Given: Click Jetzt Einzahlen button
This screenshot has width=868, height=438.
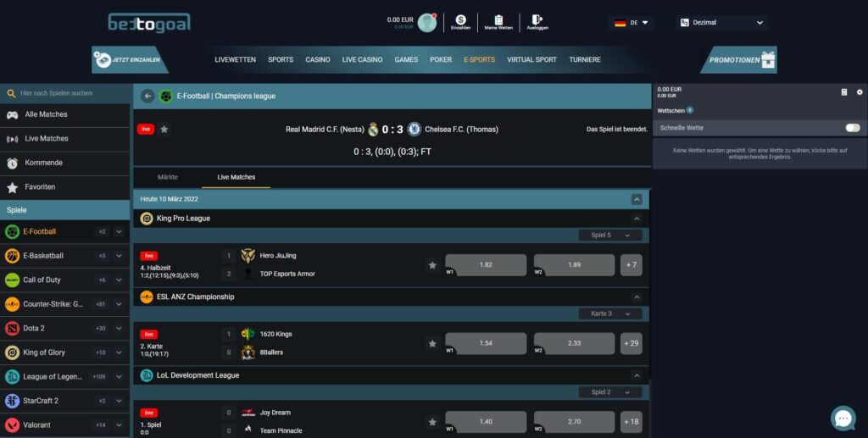Looking at the screenshot, I should click(130, 59).
